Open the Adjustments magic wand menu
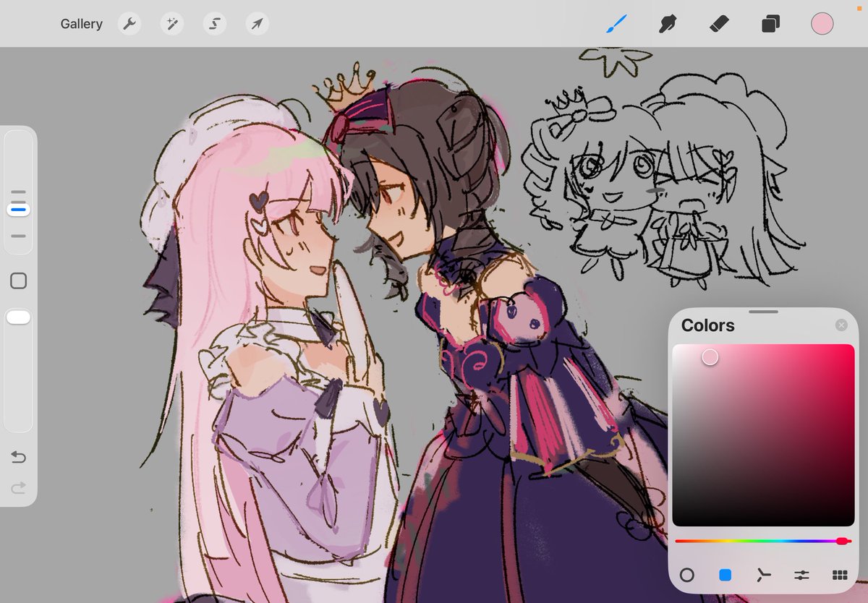 [171, 24]
